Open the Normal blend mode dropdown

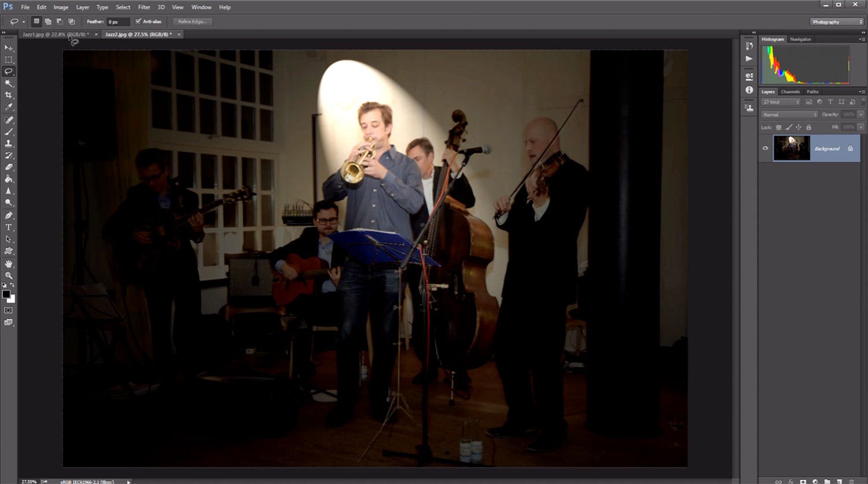tap(789, 115)
